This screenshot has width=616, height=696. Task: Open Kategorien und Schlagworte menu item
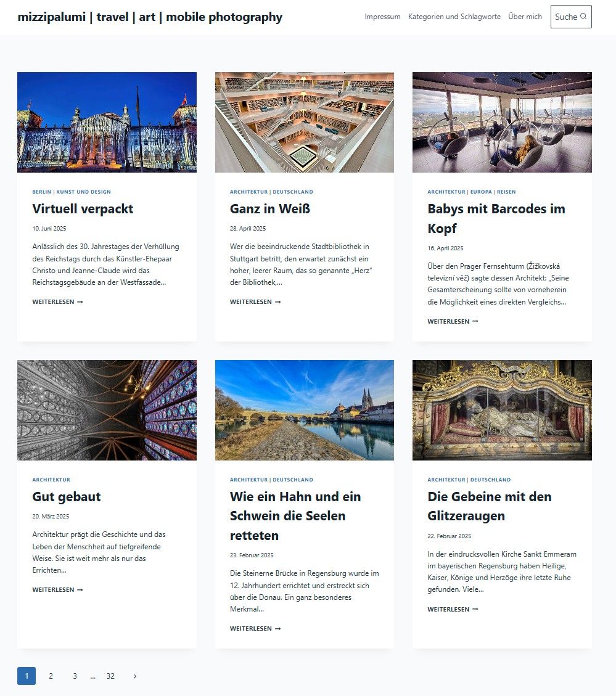tap(454, 17)
